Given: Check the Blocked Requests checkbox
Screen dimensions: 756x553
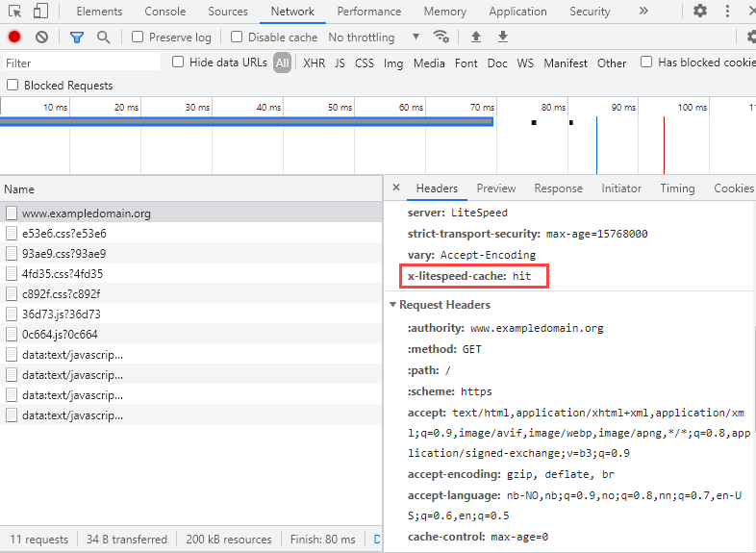Looking at the screenshot, I should (x=13, y=85).
